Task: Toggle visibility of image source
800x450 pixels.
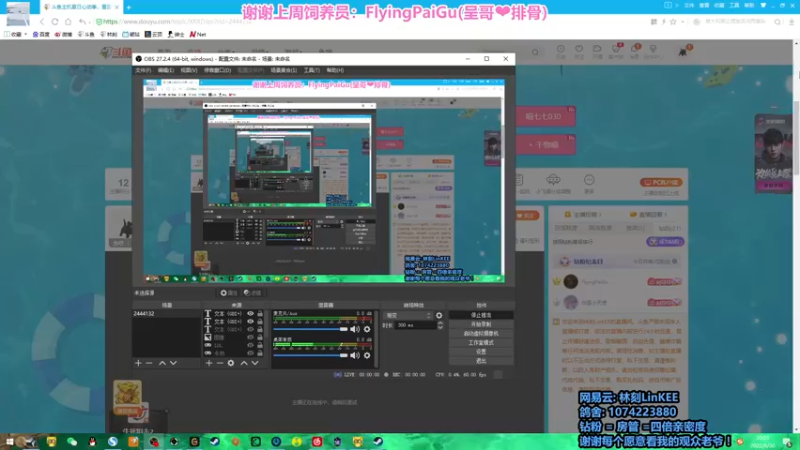Action: (x=251, y=337)
